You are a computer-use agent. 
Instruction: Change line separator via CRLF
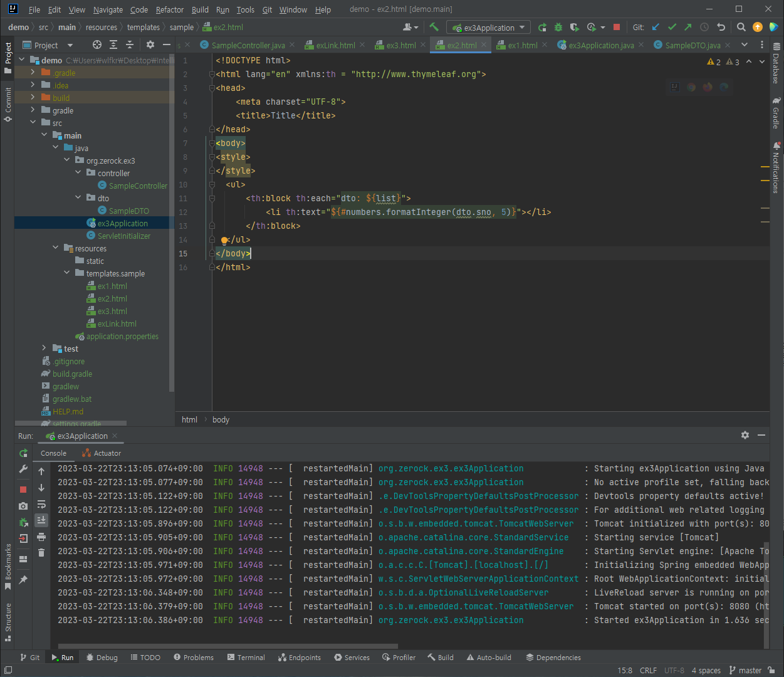coord(649,670)
